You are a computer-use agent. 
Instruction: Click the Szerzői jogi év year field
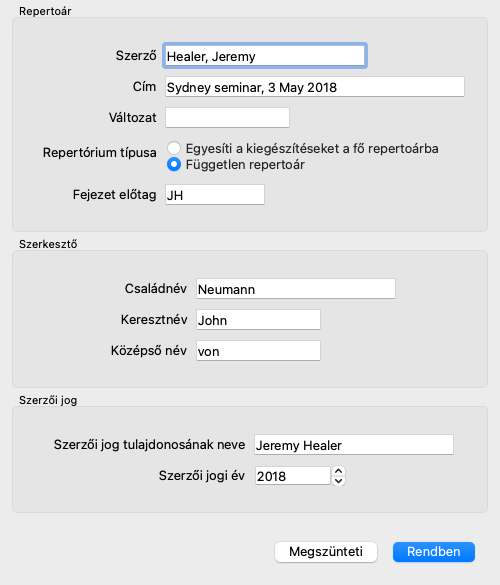click(x=293, y=476)
